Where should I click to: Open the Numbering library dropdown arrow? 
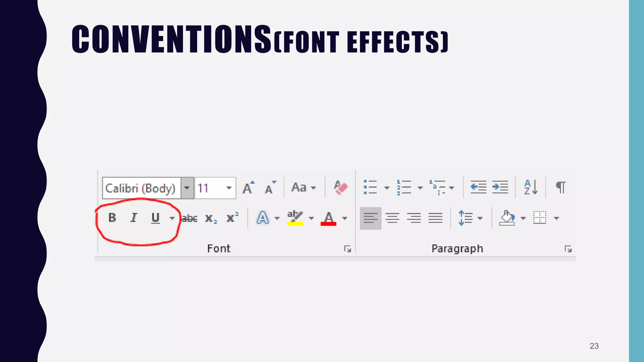click(420, 188)
